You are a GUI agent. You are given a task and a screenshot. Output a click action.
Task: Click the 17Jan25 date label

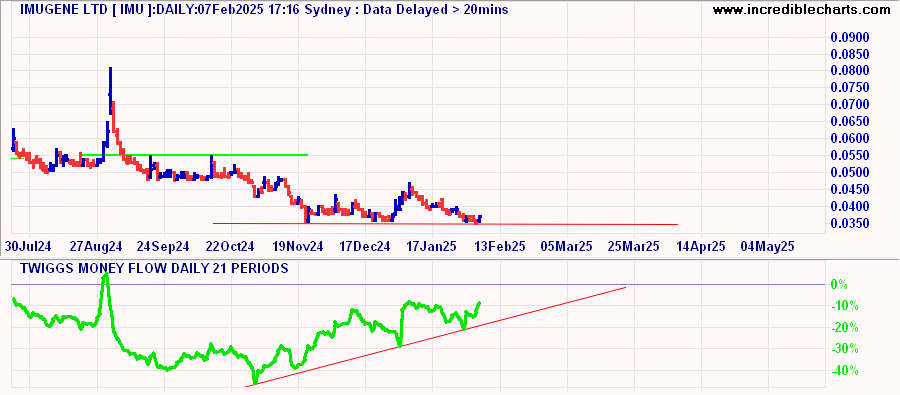coord(431,246)
